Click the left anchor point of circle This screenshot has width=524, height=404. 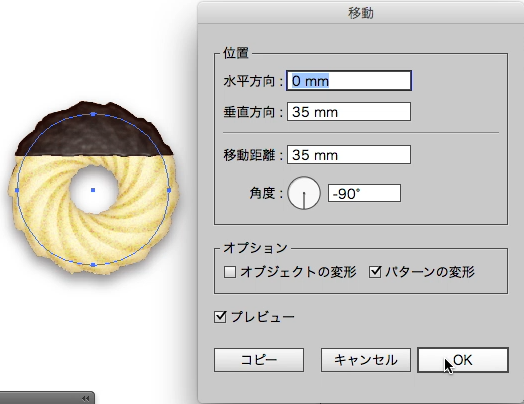[x=17, y=190]
